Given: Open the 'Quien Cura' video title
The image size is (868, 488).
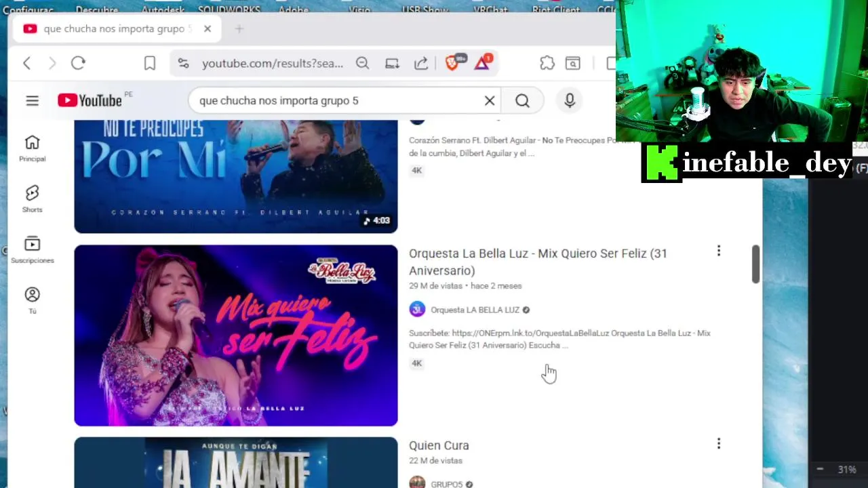Looking at the screenshot, I should click(x=439, y=445).
